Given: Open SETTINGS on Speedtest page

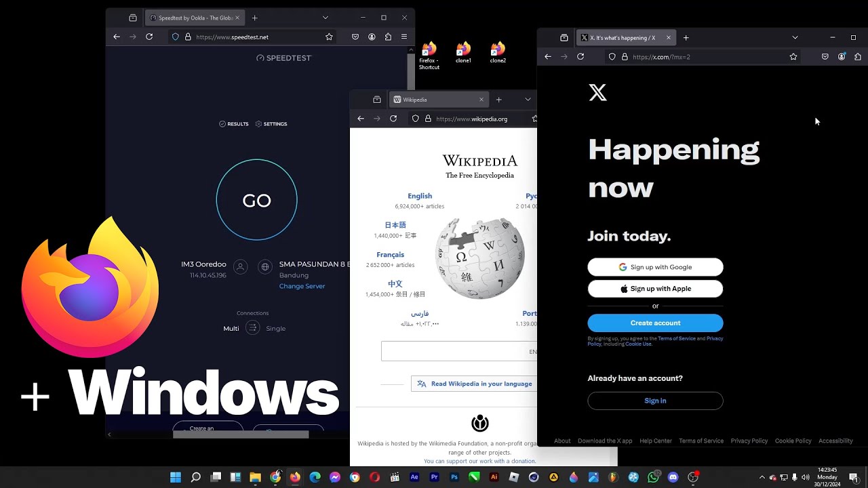Looking at the screenshot, I should tap(271, 124).
